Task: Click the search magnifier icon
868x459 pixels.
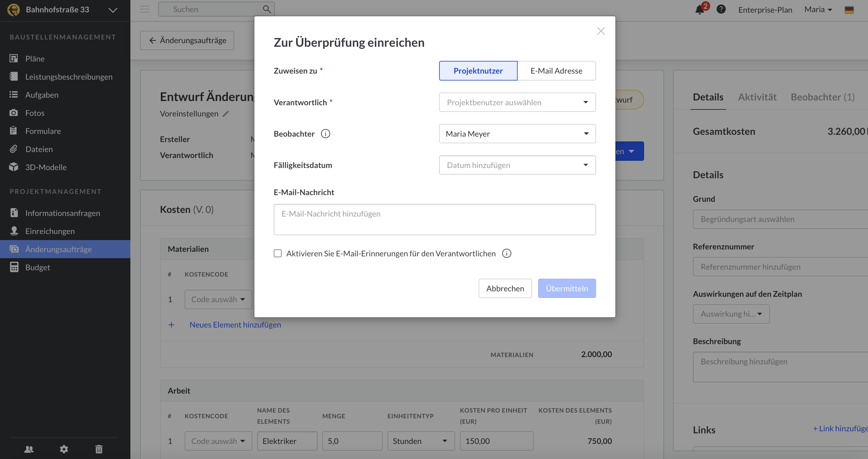Action: [x=266, y=9]
